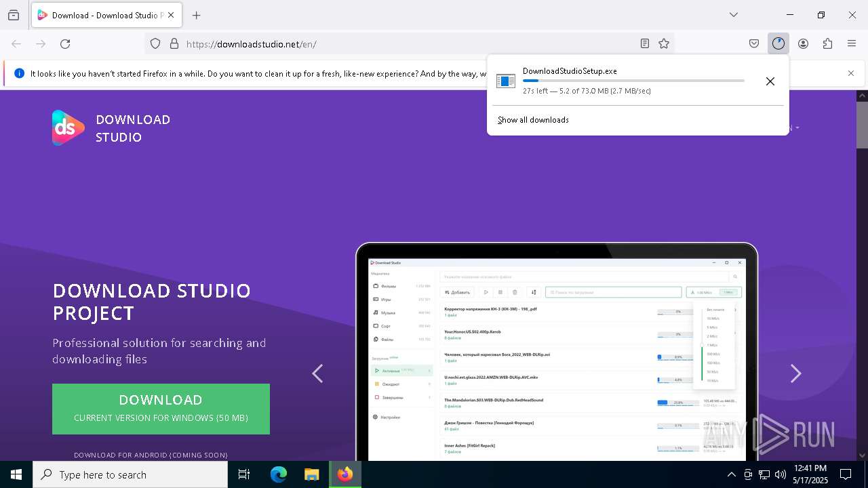This screenshot has height=488, width=868.
Task: Click the Firefox taskbar icon
Action: pos(345,474)
